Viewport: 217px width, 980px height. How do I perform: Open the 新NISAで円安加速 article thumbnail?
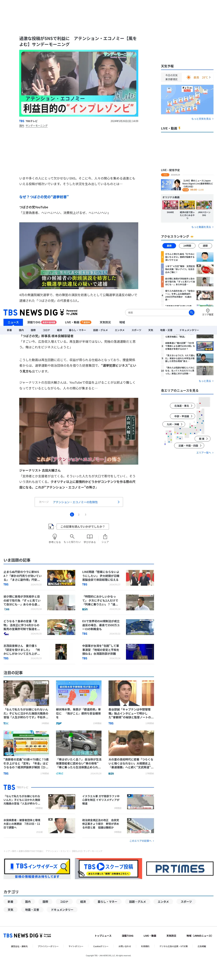click(61, 577)
